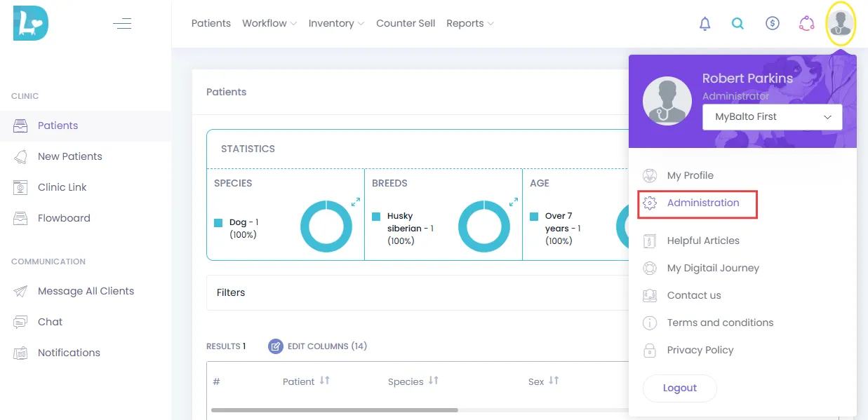Open Message All Clients

(86, 291)
